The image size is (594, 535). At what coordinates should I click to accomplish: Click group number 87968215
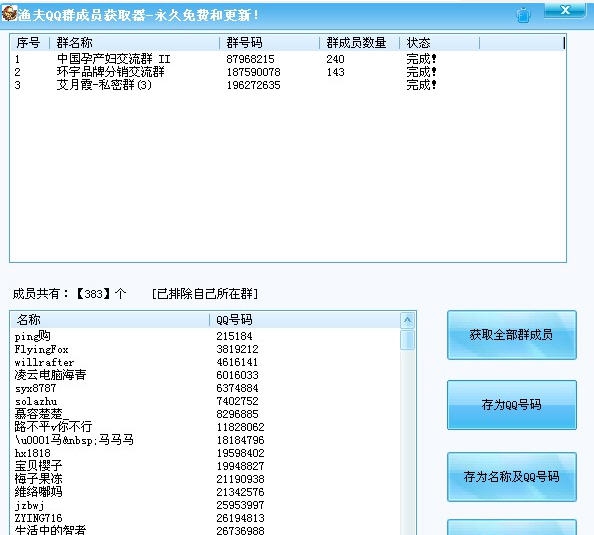tap(250, 59)
